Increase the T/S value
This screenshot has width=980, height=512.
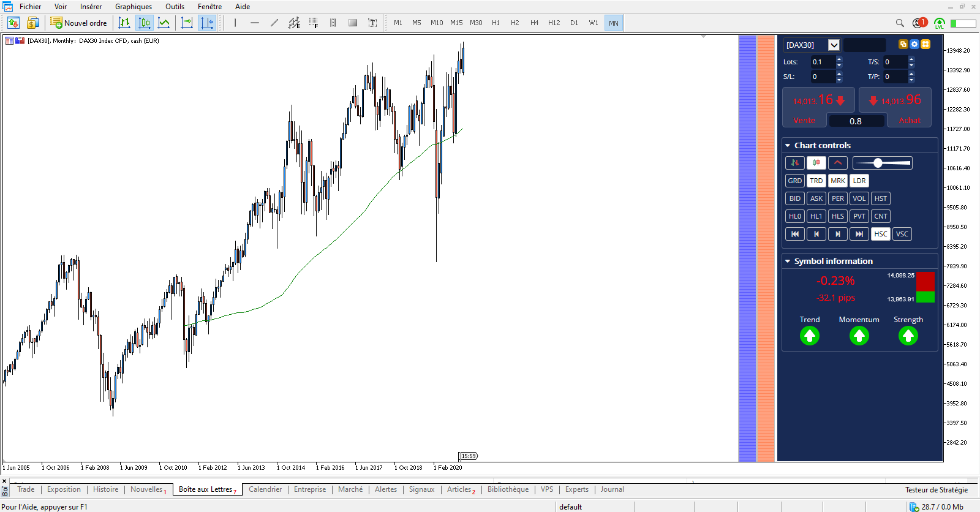click(x=911, y=59)
